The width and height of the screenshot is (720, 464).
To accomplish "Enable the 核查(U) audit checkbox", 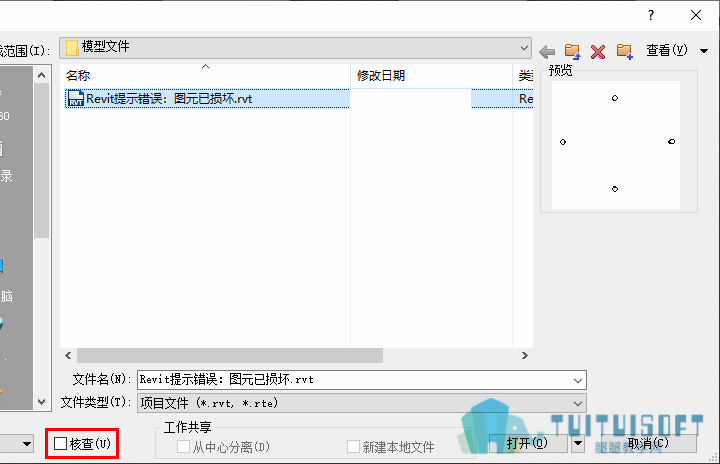I will click(x=61, y=443).
